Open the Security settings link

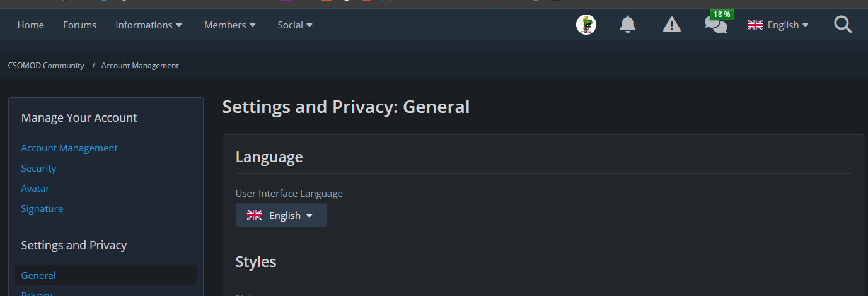click(38, 169)
